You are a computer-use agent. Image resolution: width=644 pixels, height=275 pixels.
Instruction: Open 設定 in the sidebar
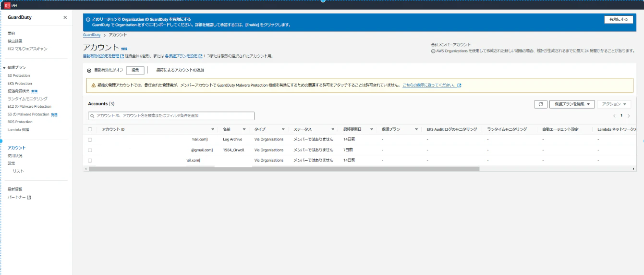click(11, 163)
